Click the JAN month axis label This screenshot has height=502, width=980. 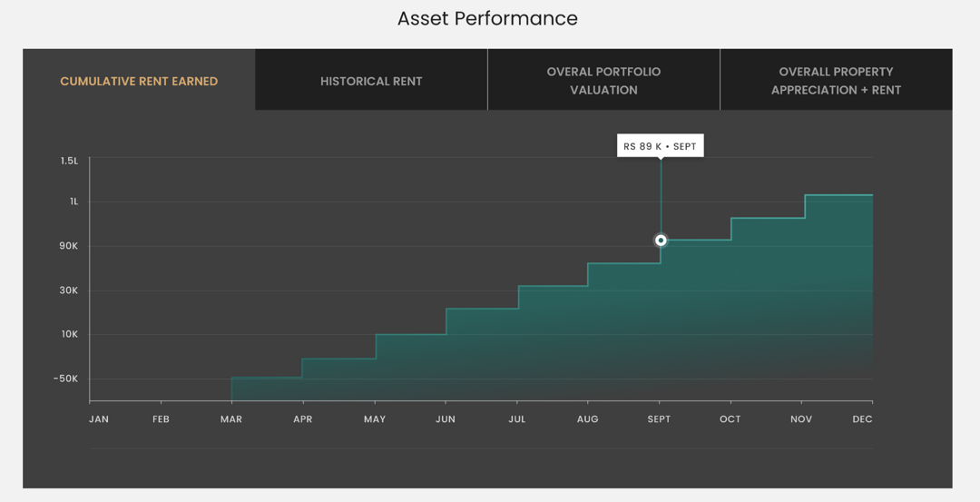tap(99, 419)
